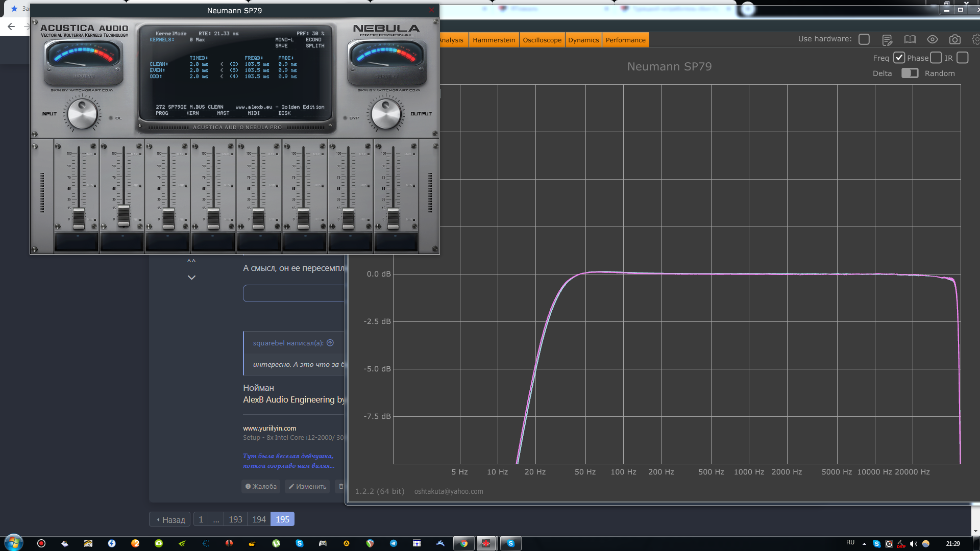This screenshot has height=551, width=980.
Task: Enable the Use hardware checkbox
Action: (864, 39)
